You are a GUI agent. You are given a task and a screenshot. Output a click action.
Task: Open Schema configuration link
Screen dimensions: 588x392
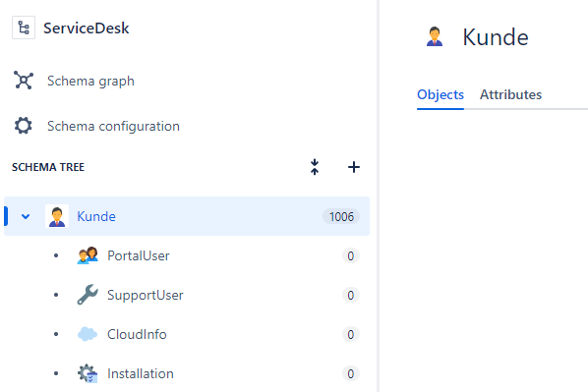coord(113,126)
